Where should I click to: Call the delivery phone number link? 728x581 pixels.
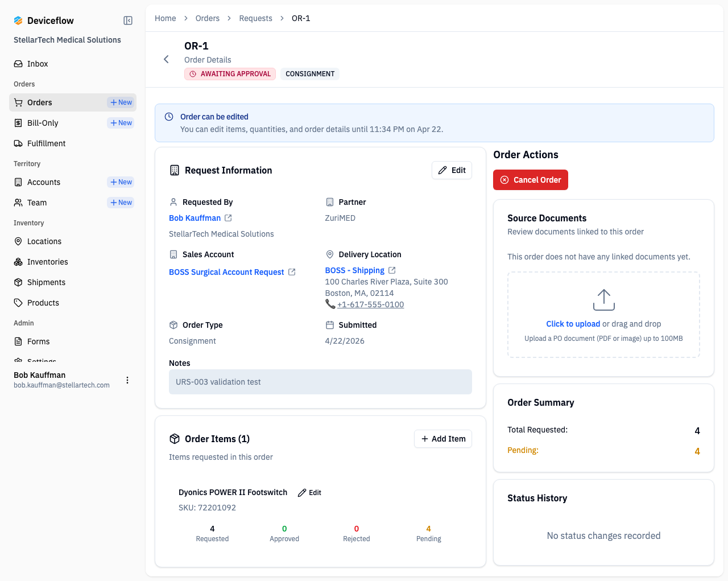(x=370, y=304)
